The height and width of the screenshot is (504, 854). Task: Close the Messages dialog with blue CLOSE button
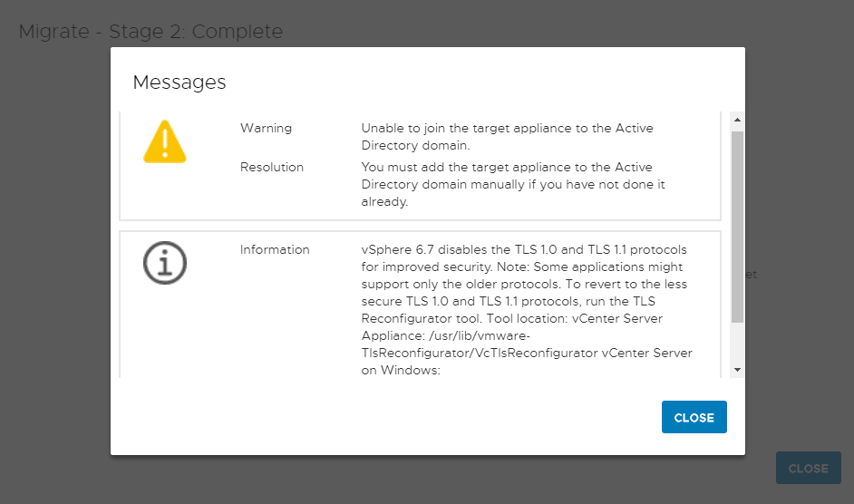pos(694,417)
